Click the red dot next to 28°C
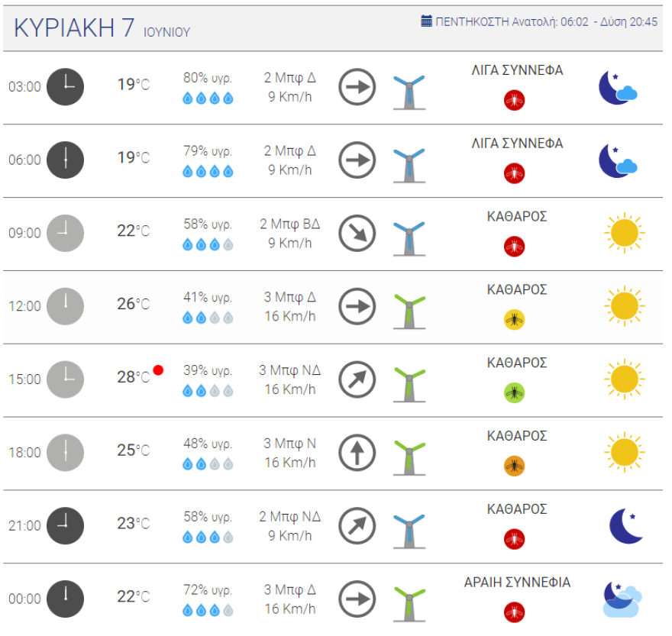 click(x=158, y=370)
